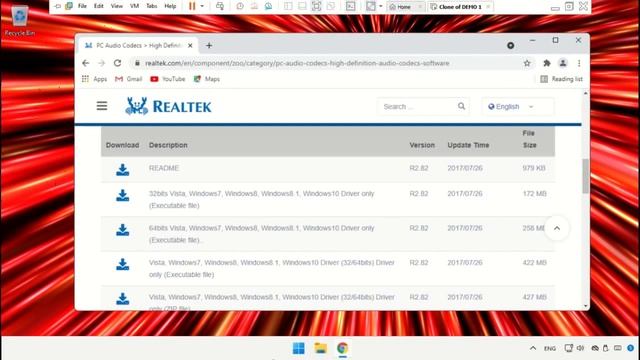Click the 979 KB file size cell
The height and width of the screenshot is (360, 640).
point(534,168)
